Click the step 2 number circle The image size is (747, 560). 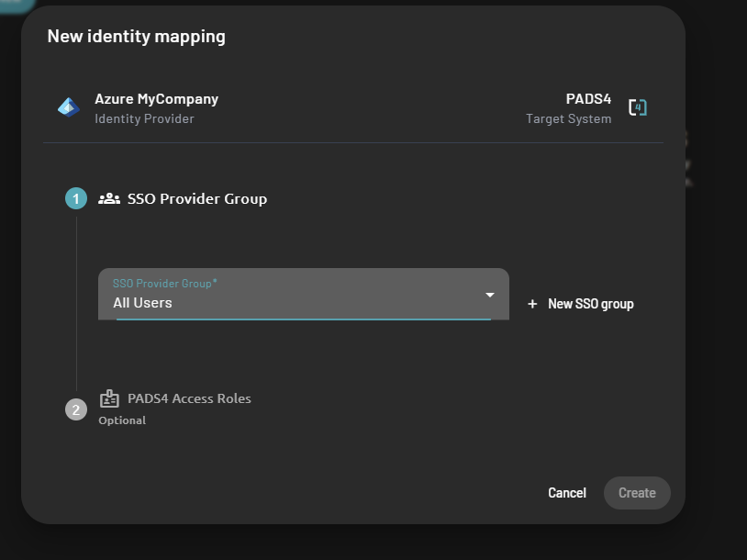[76, 409]
